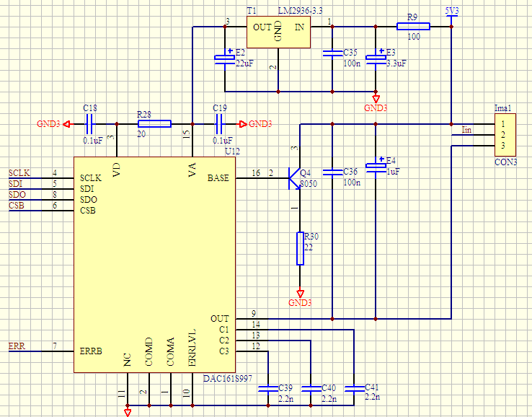Click pin number 16 at BASE
The image size is (532, 417).
(256, 173)
